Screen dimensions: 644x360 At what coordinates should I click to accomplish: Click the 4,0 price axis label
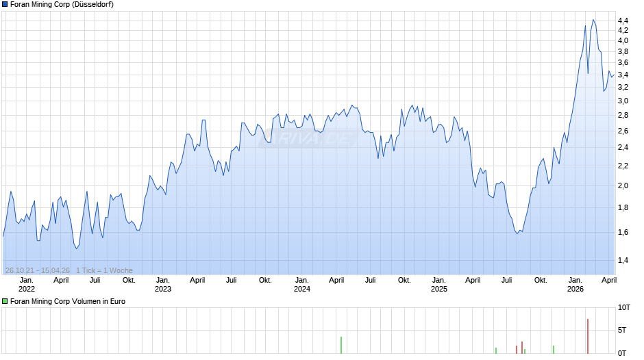point(623,40)
